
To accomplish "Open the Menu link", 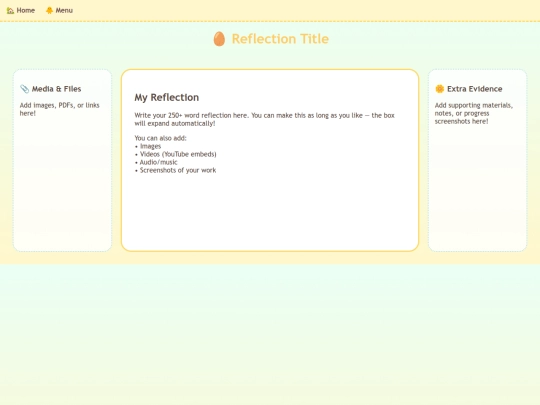I will coord(59,10).
